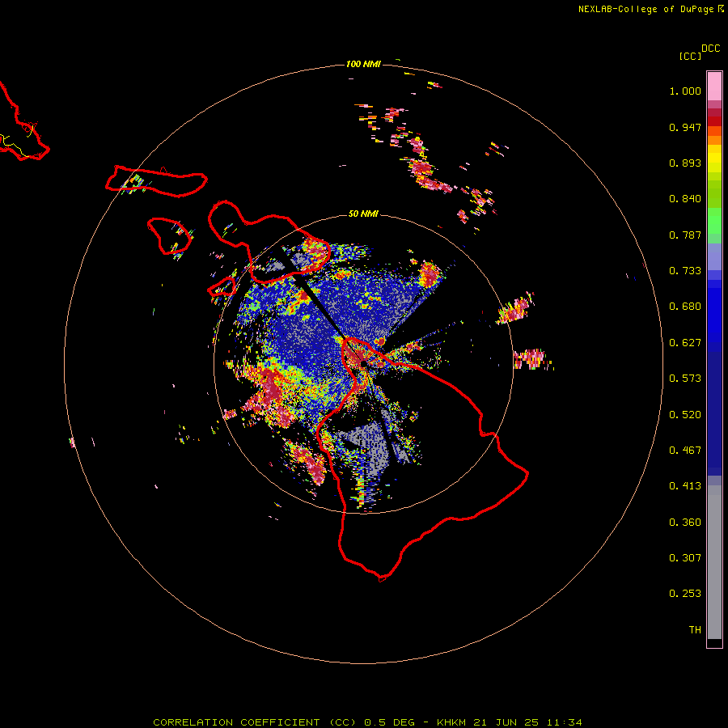The height and width of the screenshot is (728, 728).
Task: Click the 0.413 legend value
Action: tap(685, 486)
